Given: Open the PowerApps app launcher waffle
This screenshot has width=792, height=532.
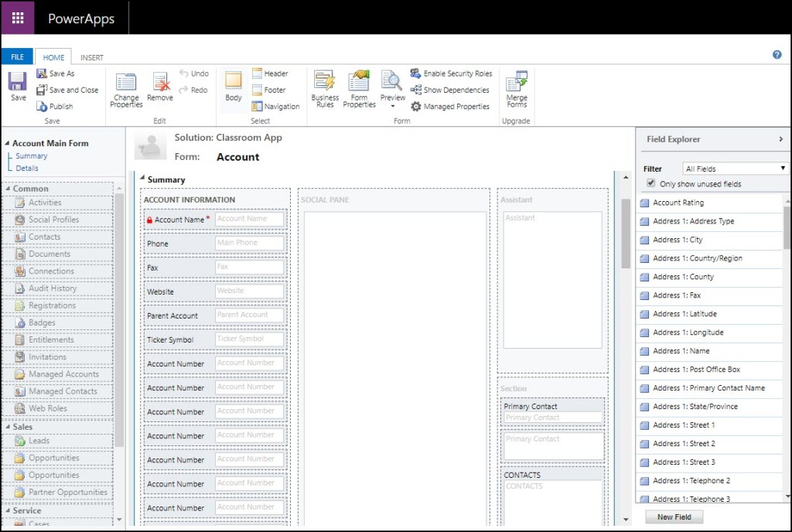Looking at the screenshot, I should (17, 18).
